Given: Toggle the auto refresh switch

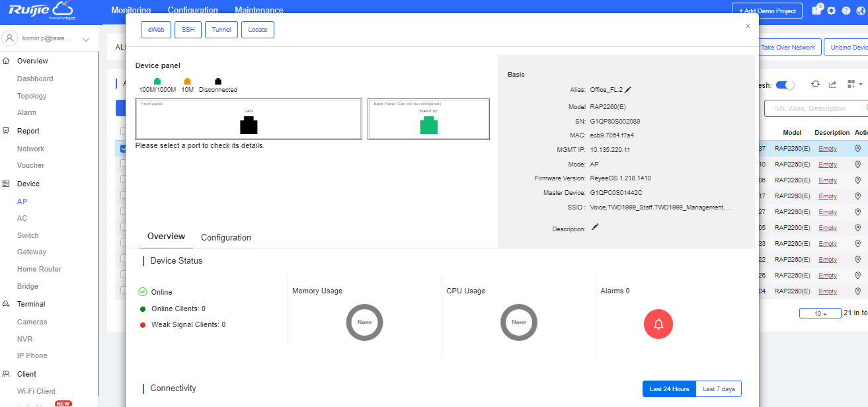Looking at the screenshot, I should (x=785, y=85).
